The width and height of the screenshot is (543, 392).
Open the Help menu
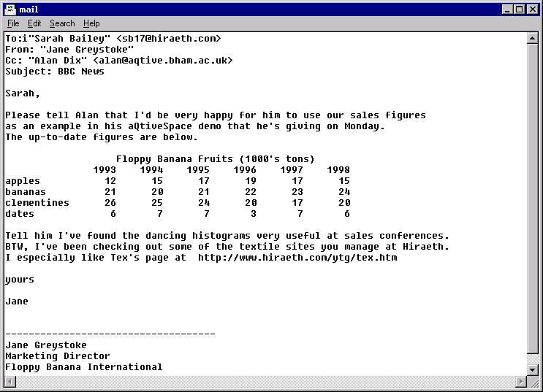coord(91,23)
